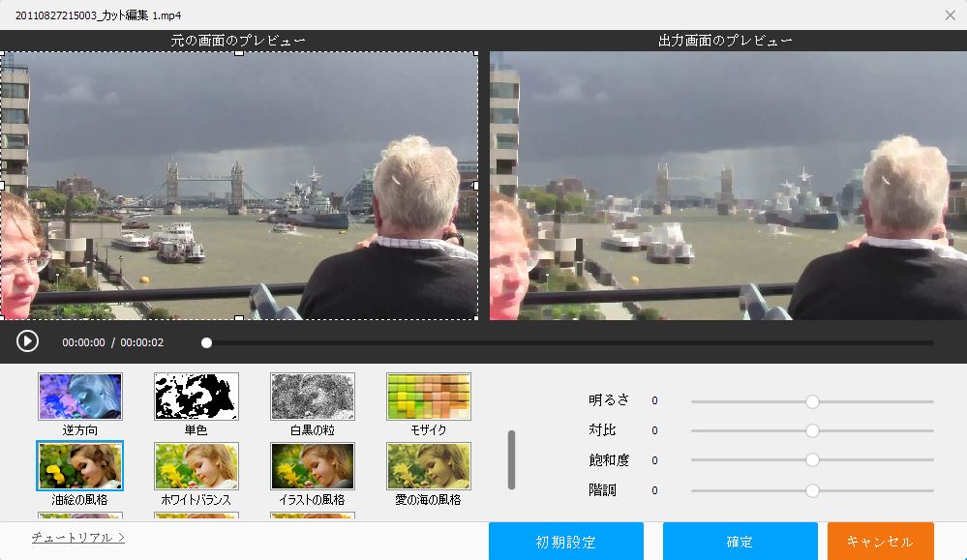
Task: Select the モザイク mosaic effect
Action: [429, 397]
